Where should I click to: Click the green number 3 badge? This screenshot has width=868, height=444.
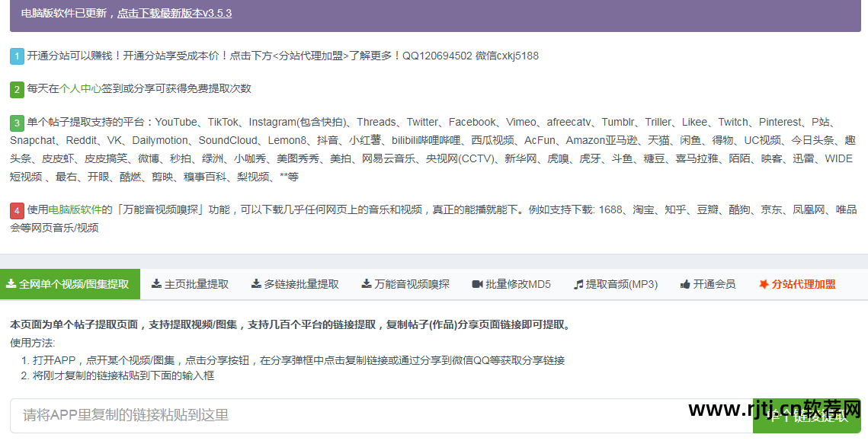pyautogui.click(x=18, y=123)
